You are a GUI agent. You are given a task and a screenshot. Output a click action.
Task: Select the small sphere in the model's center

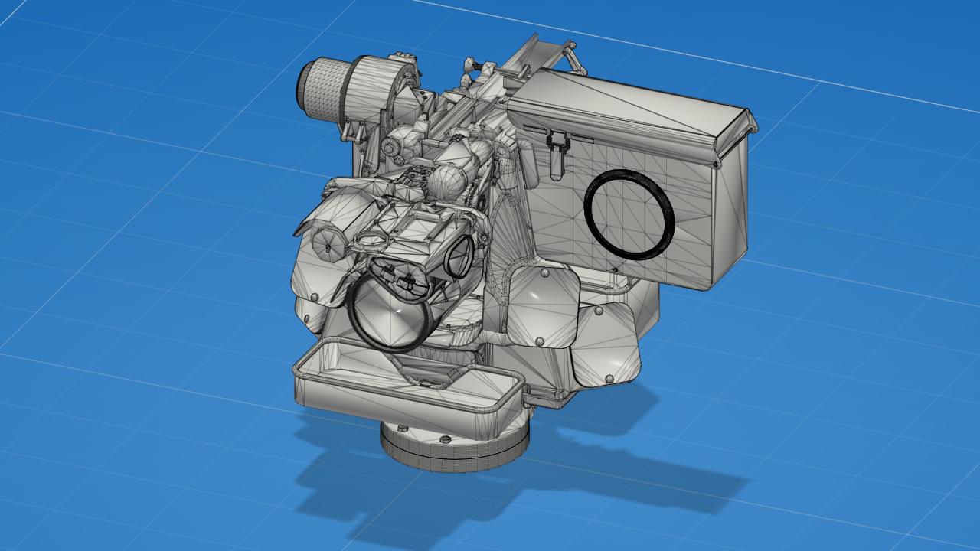pyautogui.click(x=446, y=182)
